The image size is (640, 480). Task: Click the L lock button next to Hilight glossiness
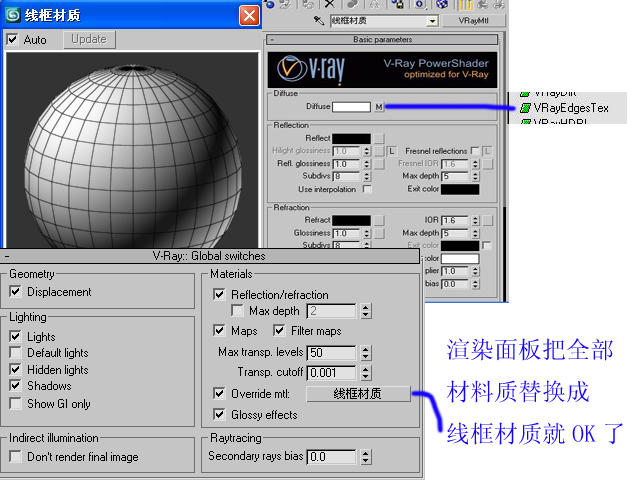pyautogui.click(x=392, y=150)
